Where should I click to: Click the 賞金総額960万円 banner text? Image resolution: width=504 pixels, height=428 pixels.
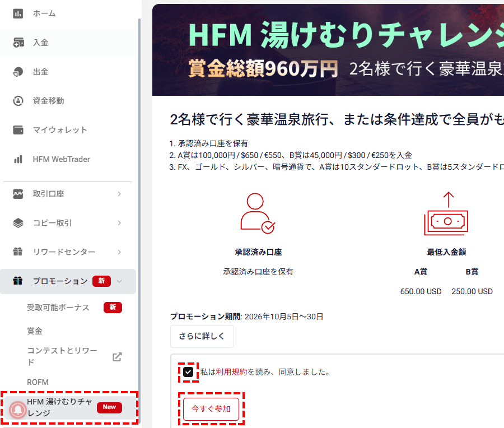(x=263, y=68)
